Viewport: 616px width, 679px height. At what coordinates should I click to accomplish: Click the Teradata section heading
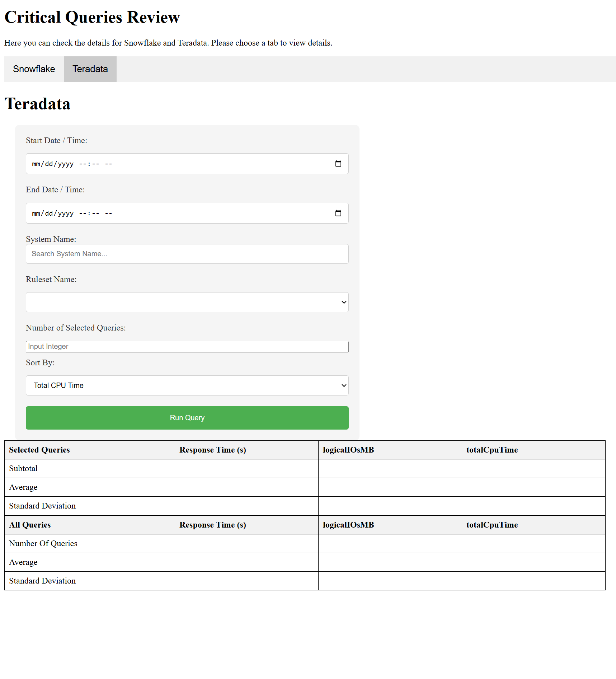click(37, 104)
